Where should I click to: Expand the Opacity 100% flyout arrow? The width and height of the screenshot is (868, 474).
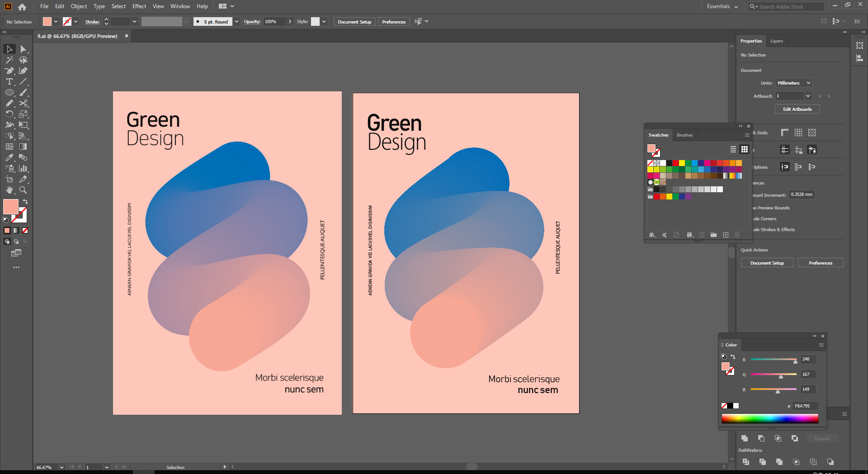click(x=290, y=22)
